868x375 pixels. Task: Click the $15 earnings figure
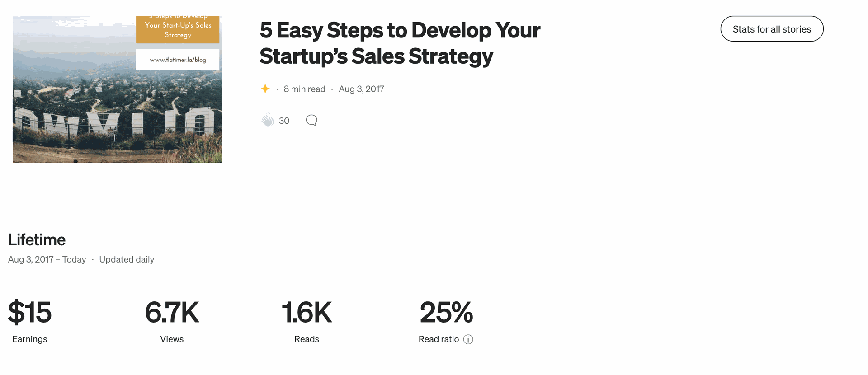[30, 312]
